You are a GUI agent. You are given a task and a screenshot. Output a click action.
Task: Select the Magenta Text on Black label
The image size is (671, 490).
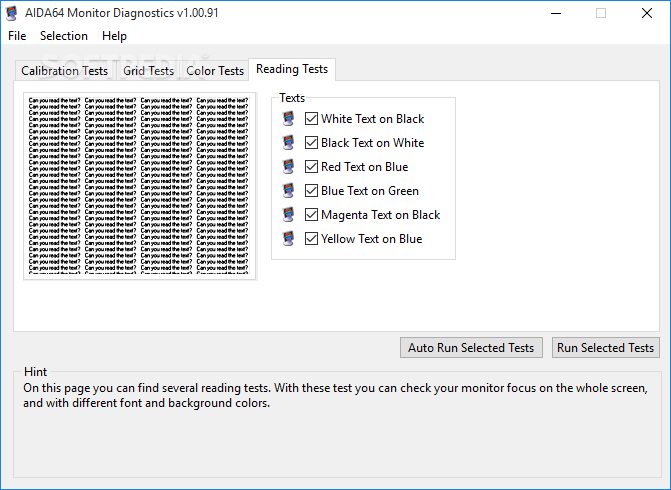pos(380,214)
